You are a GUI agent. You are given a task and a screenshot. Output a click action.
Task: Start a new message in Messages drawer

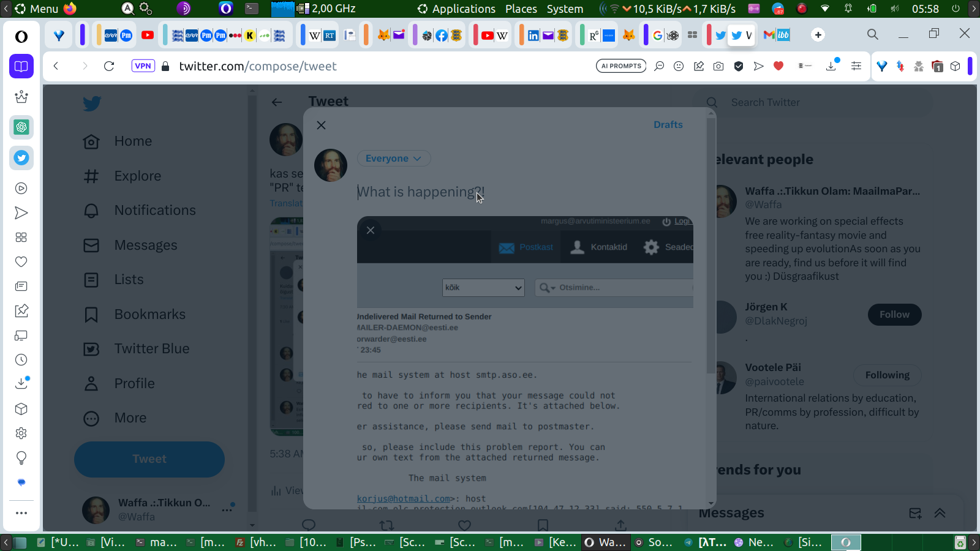point(915,514)
